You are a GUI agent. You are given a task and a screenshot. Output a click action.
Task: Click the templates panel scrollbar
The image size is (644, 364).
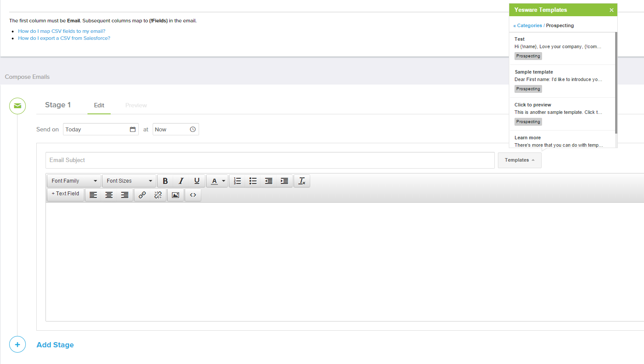point(616,83)
